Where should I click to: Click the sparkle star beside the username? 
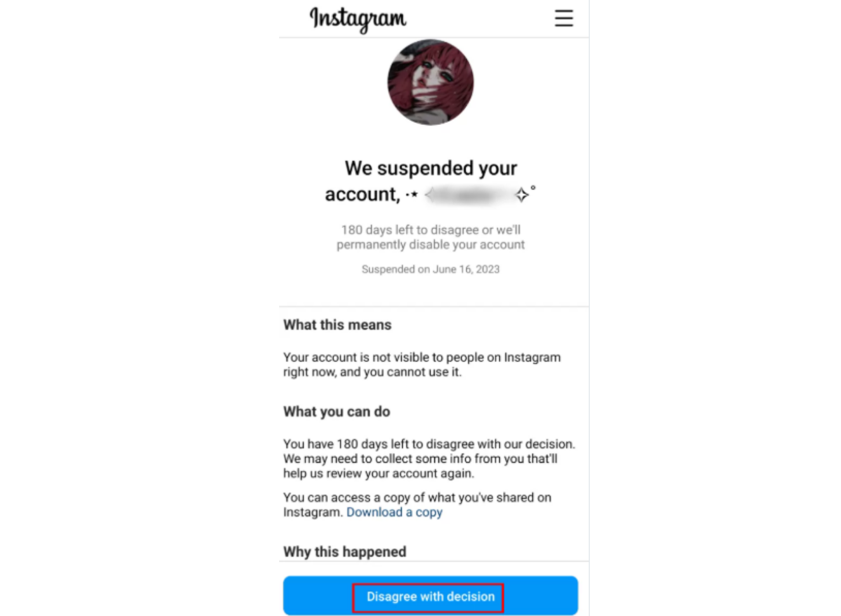coord(522,195)
